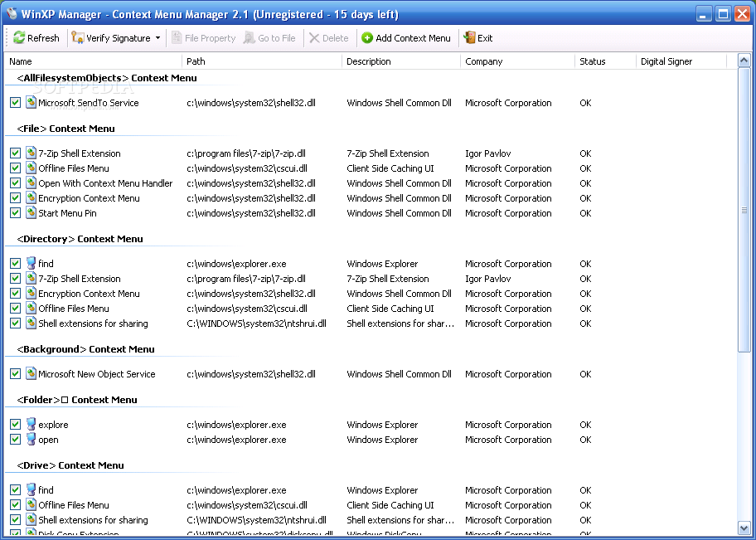Click 7-Zip Shell Extension icon under File

pos(31,153)
